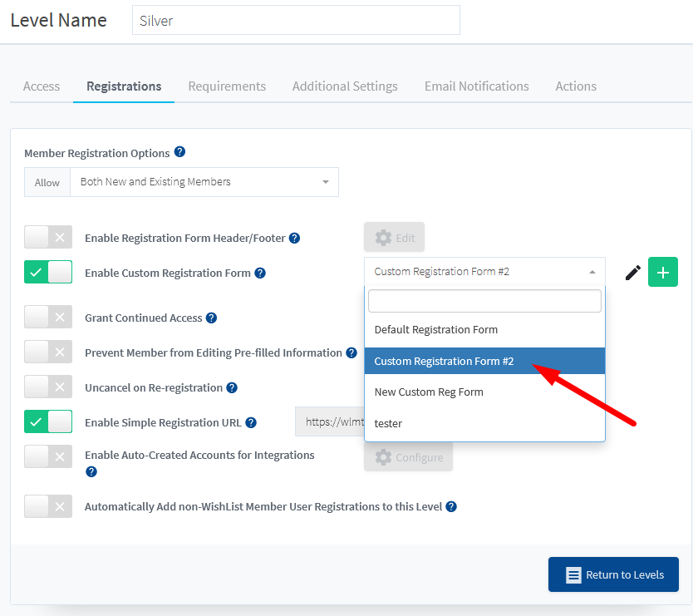The width and height of the screenshot is (693, 616).
Task: Toggle Grant Continued Access switch
Action: [x=48, y=317]
